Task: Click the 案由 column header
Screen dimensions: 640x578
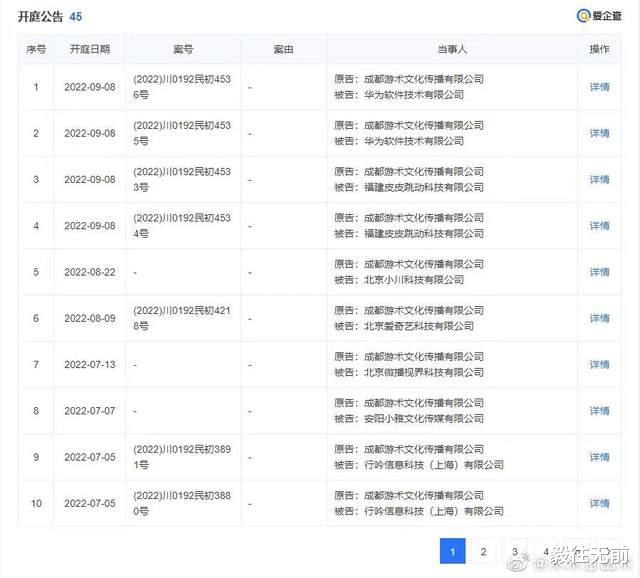Action: [x=283, y=49]
